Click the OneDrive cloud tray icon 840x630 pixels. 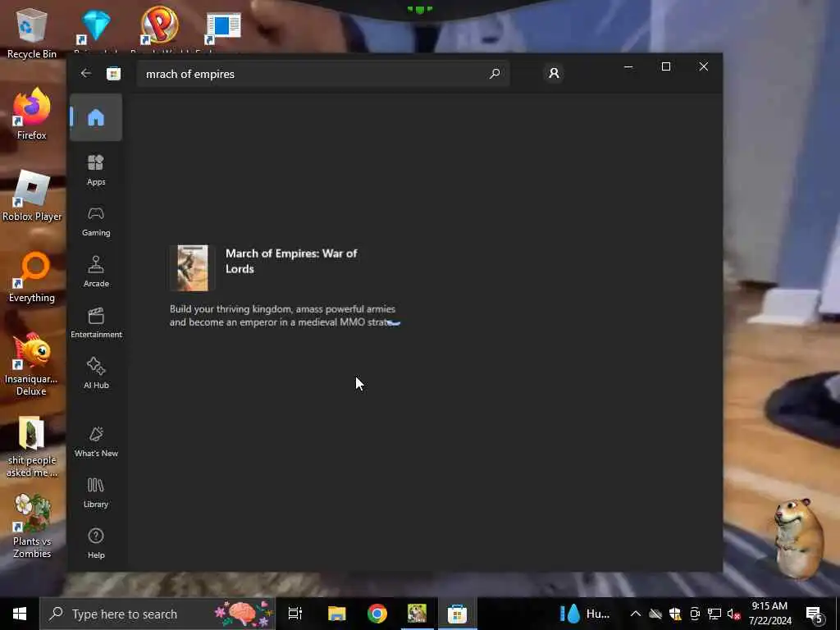[655, 614]
